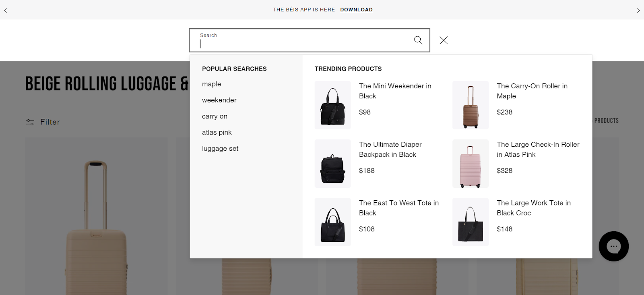Close the search overlay with X
Image resolution: width=644 pixels, height=295 pixels.
pyautogui.click(x=444, y=40)
